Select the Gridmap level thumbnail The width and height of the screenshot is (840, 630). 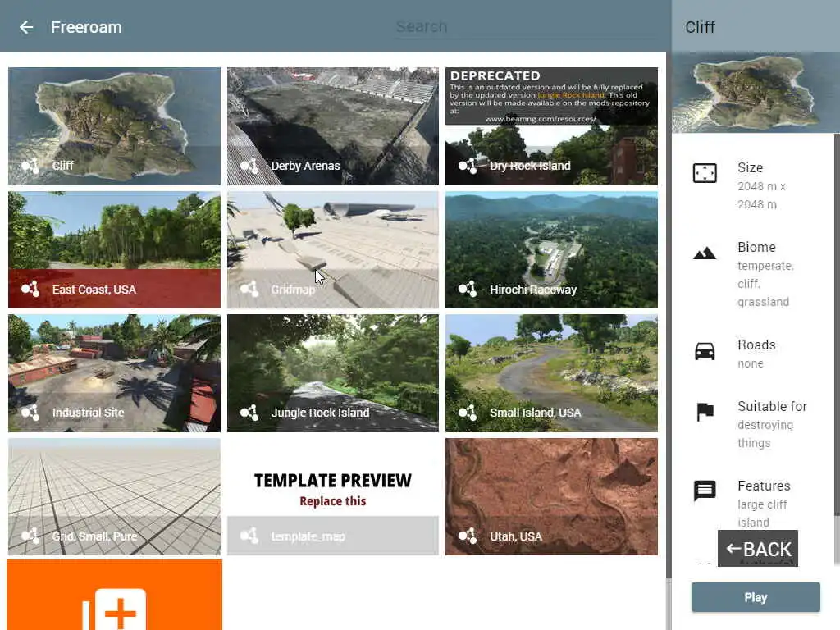click(x=333, y=249)
